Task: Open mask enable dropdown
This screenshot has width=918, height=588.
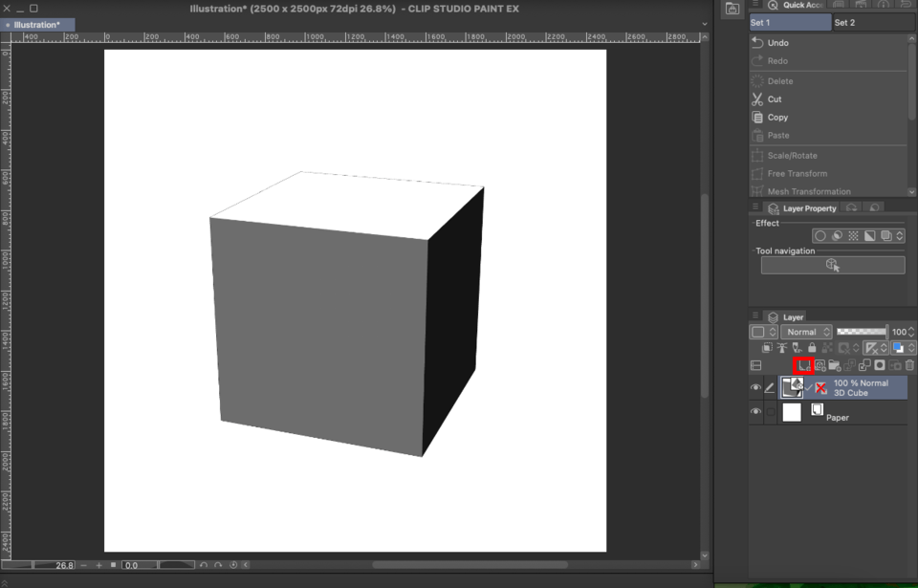Action: tap(848, 348)
